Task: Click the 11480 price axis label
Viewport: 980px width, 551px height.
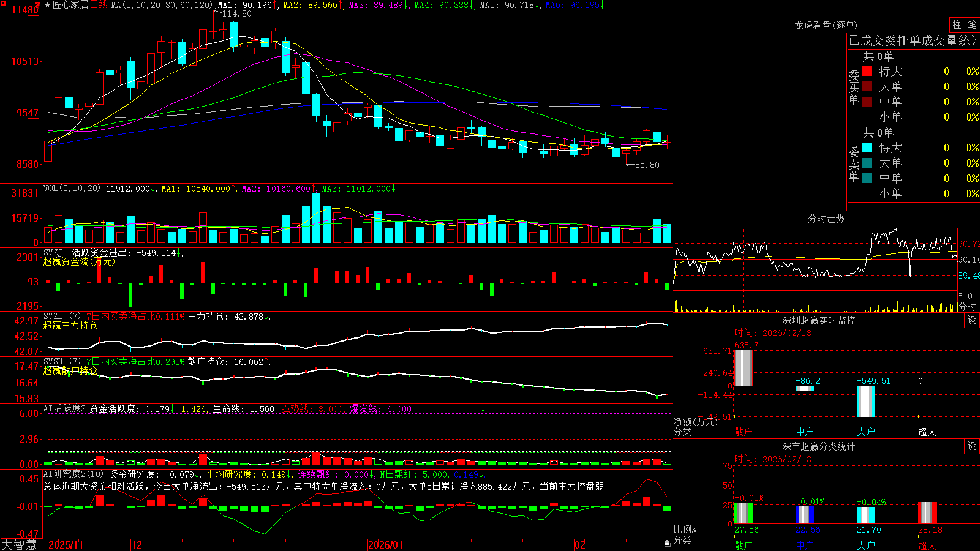Action: point(25,10)
